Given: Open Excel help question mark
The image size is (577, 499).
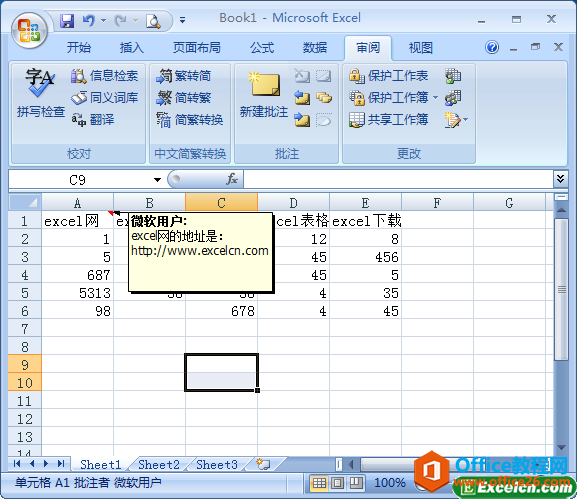Looking at the screenshot, I should (492, 47).
